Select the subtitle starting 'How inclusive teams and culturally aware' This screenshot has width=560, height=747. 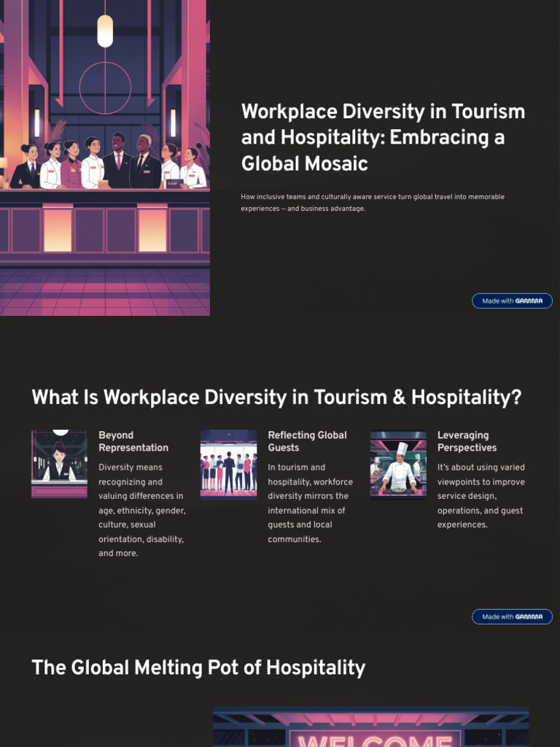[x=373, y=203]
